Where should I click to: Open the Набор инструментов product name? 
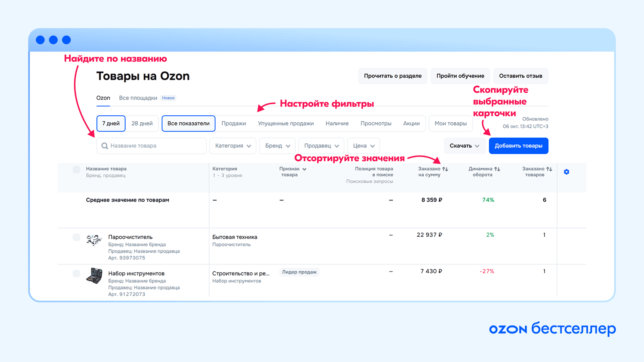(137, 274)
